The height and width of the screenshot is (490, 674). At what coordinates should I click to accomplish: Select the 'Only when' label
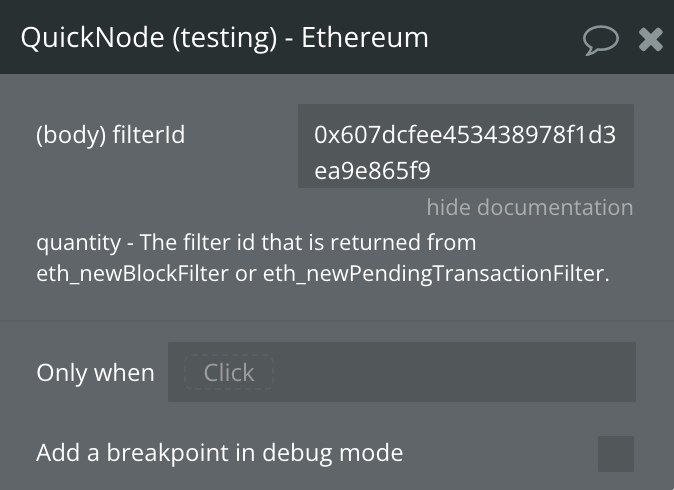(95, 373)
